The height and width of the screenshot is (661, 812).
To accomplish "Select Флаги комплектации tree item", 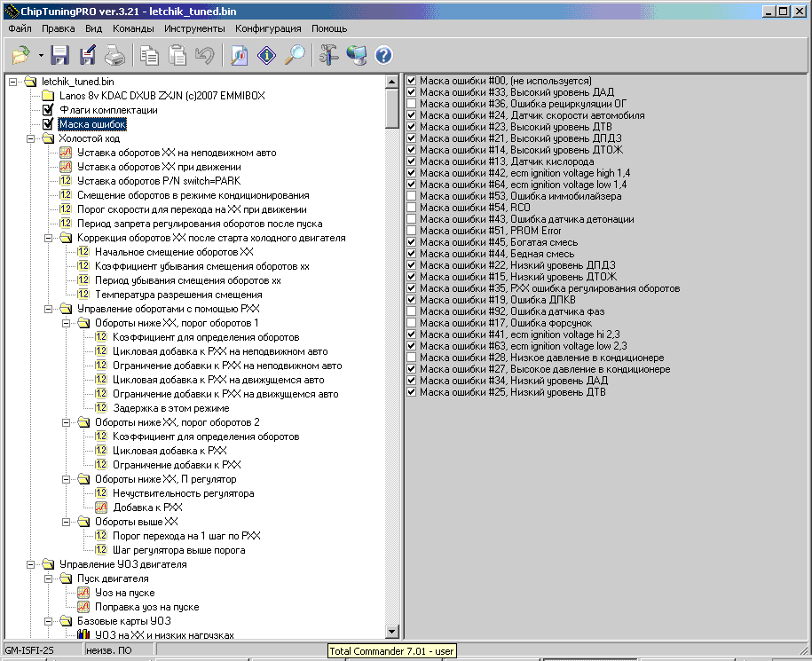I will coord(107,110).
